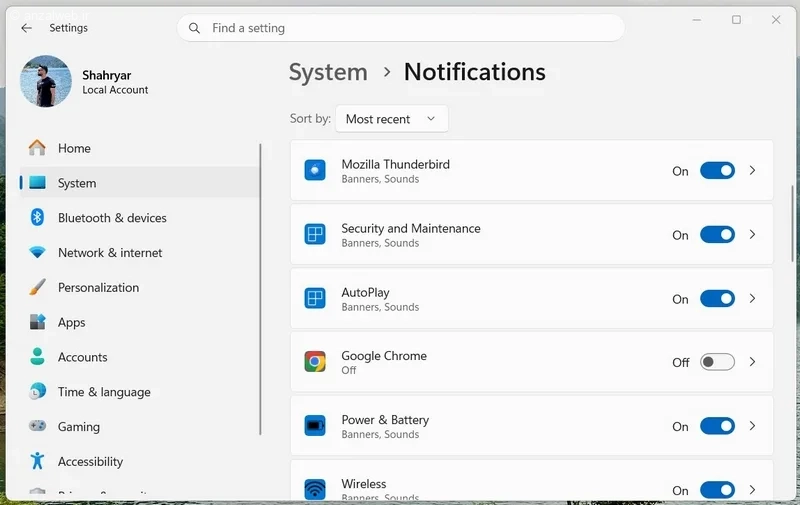Click the Wireless app name

click(364, 484)
